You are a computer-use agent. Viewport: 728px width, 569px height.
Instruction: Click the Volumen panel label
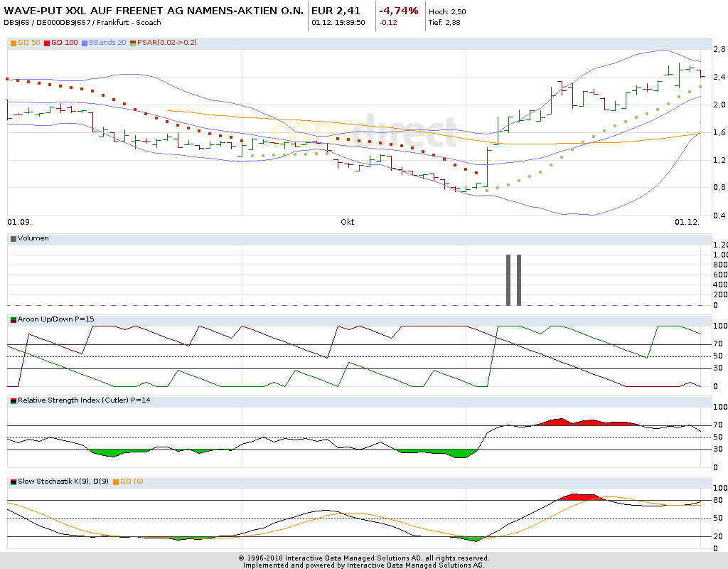click(33, 238)
